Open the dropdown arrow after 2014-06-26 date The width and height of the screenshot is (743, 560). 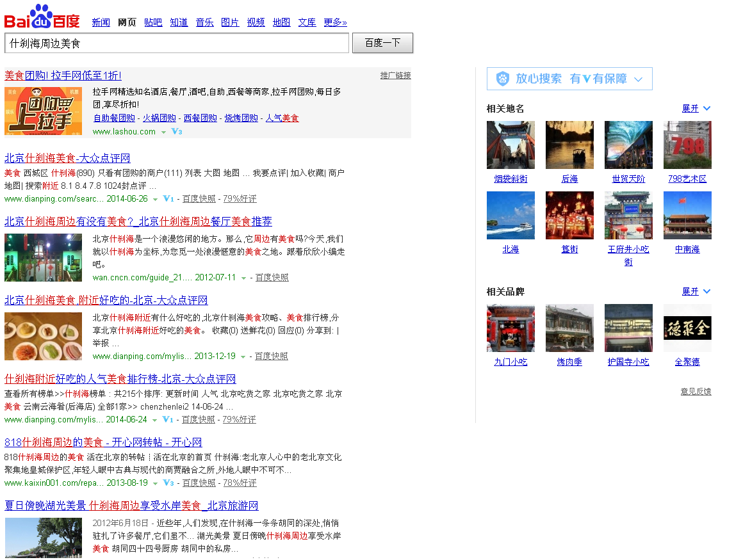tap(155, 199)
